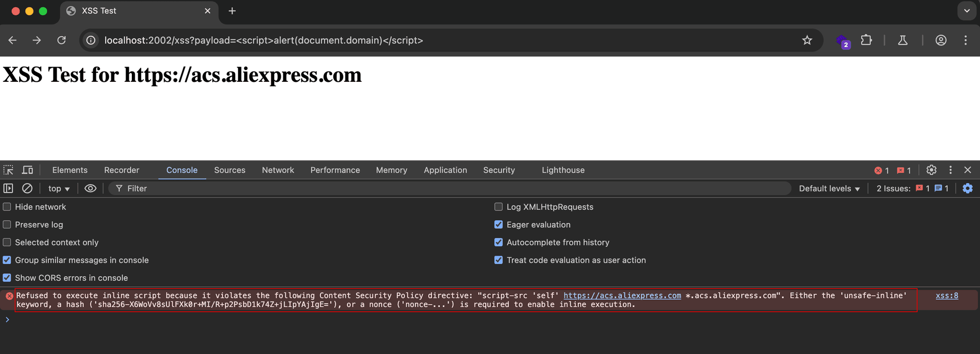Switch to the Network tab
The width and height of the screenshot is (980, 354).
(x=278, y=170)
